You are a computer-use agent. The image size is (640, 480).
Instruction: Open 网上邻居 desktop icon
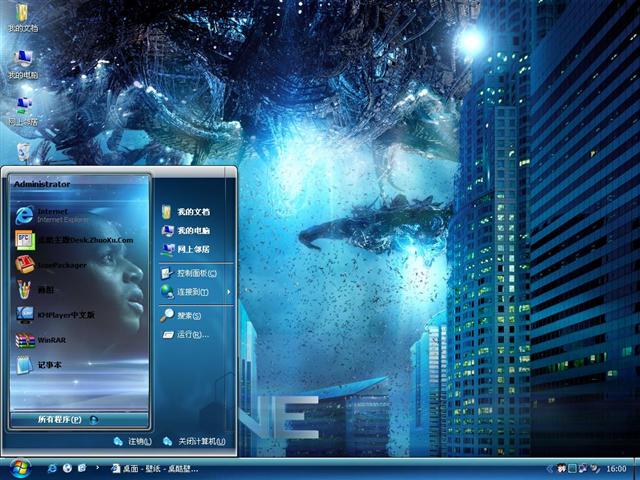[23, 111]
